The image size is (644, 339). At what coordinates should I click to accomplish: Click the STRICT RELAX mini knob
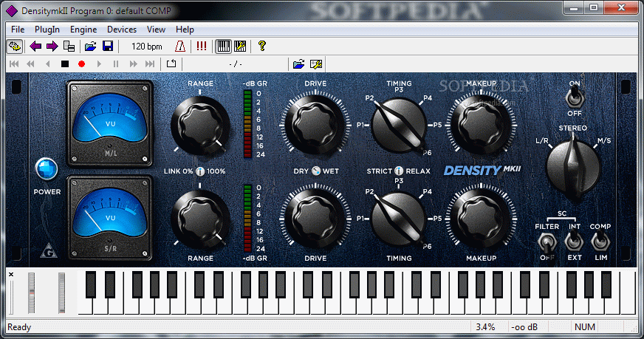399,171
